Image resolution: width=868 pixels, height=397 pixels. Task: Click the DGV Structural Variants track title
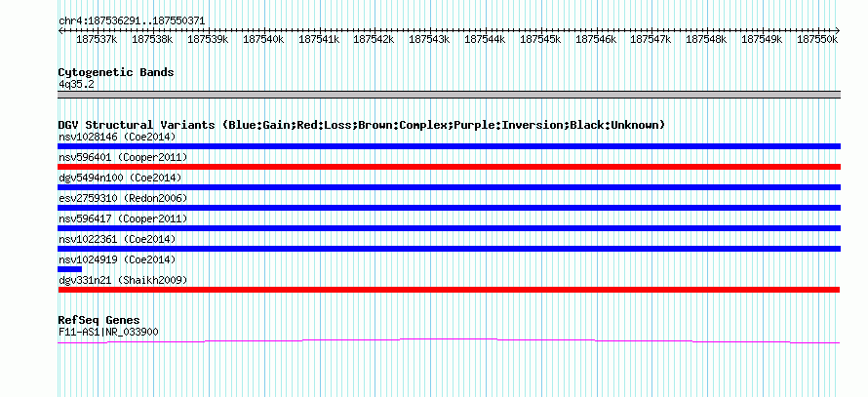click(362, 125)
